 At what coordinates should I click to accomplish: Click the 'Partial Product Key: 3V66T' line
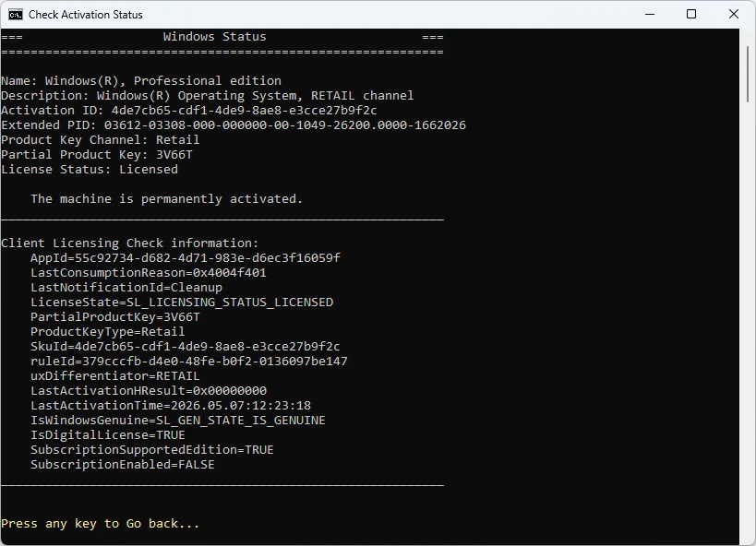click(x=96, y=155)
